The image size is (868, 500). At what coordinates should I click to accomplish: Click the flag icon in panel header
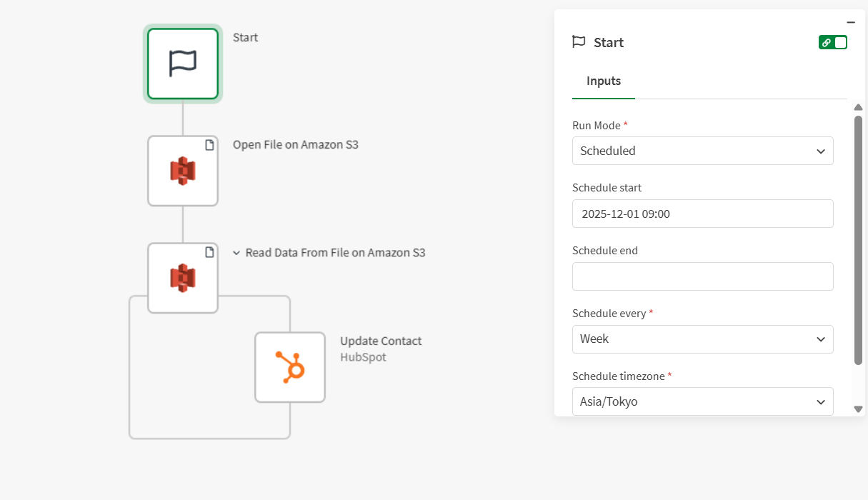579,42
